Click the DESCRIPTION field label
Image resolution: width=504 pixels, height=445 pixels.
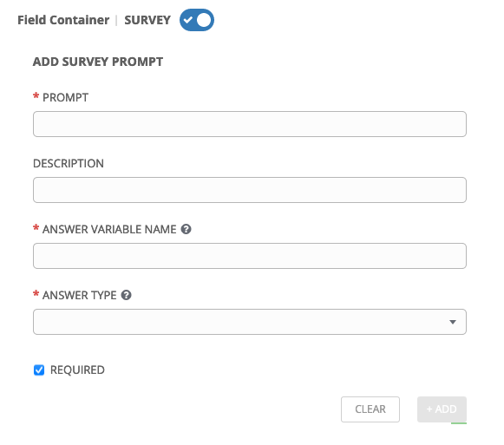click(69, 163)
